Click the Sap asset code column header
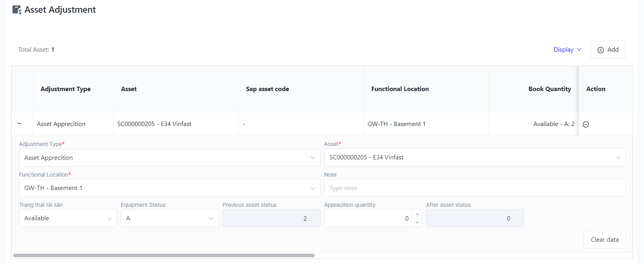The image size is (644, 264). pyautogui.click(x=267, y=89)
